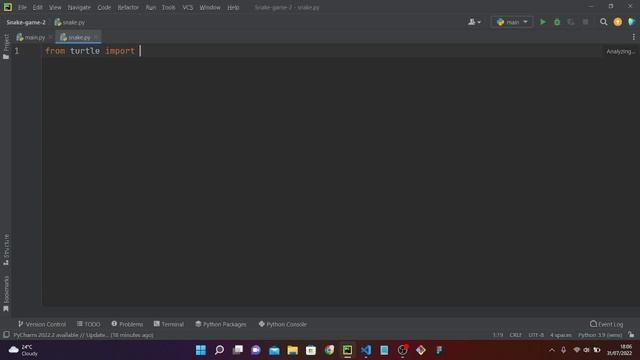This screenshot has height=360, width=640.
Task: Open the Tools menu
Action: [x=169, y=7]
